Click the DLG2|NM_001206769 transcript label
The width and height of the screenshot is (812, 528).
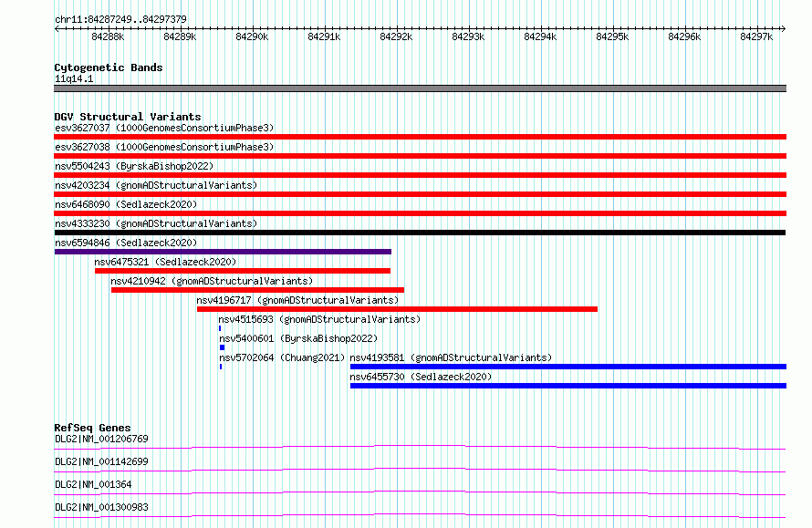click(101, 439)
